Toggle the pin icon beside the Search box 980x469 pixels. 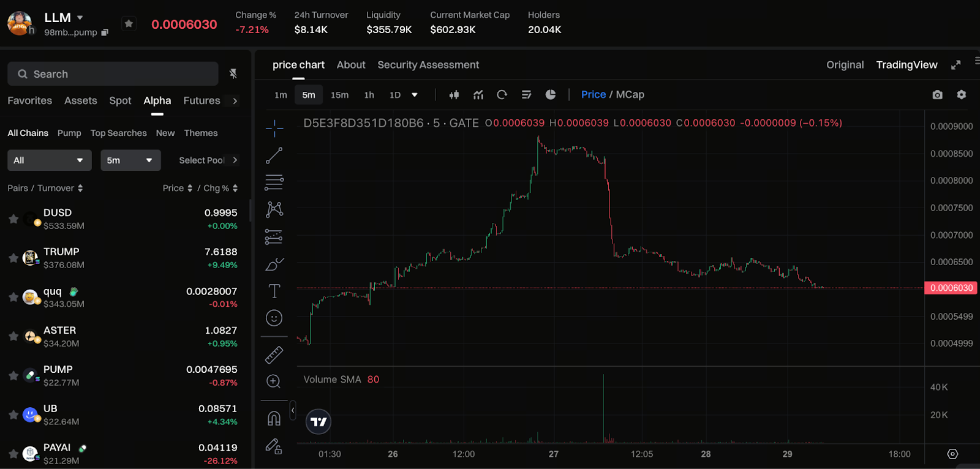click(233, 73)
